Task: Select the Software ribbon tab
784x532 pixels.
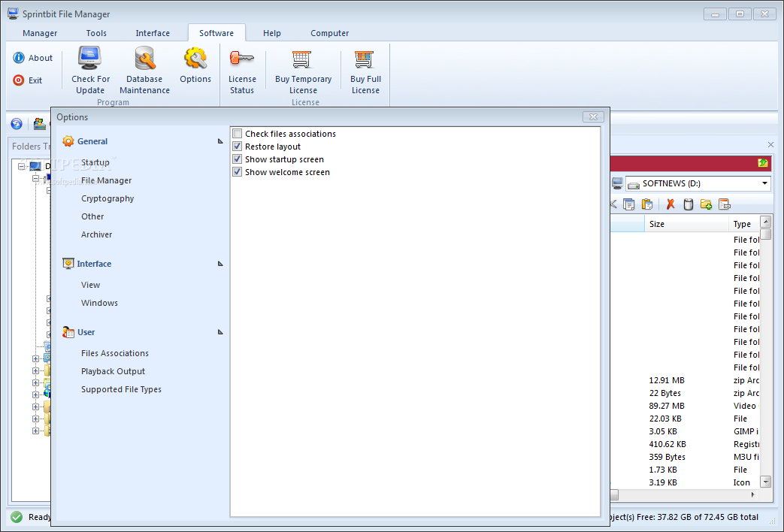Action: click(x=216, y=33)
